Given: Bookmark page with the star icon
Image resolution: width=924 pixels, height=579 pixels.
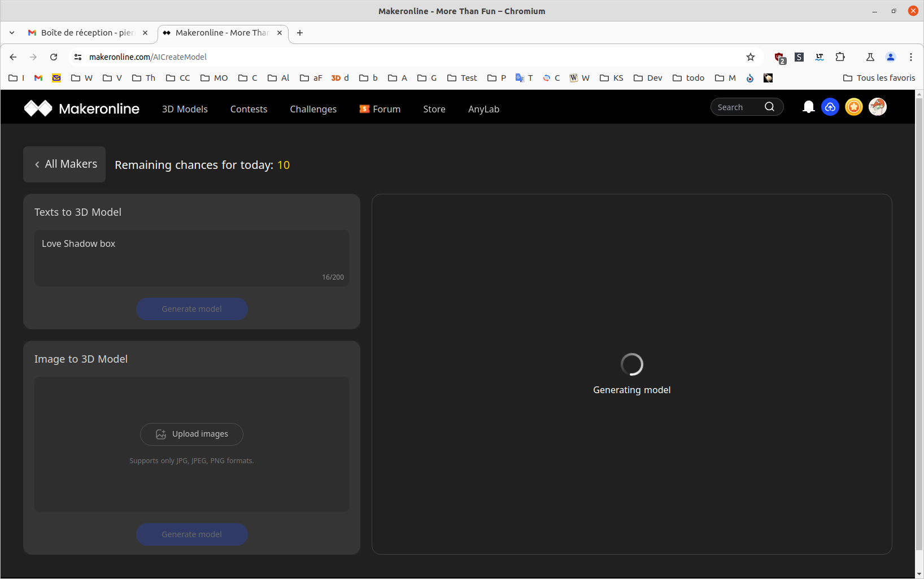Looking at the screenshot, I should coord(750,57).
